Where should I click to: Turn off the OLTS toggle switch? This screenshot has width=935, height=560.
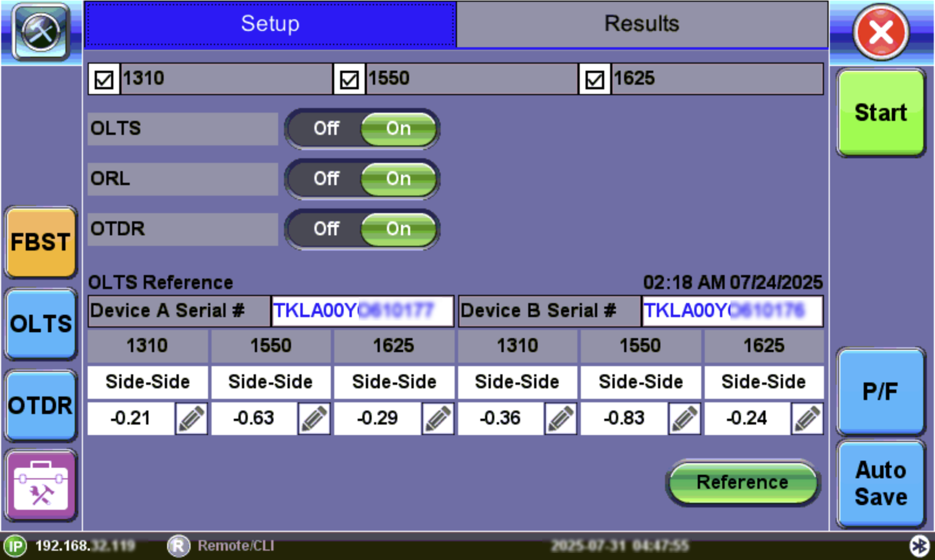pyautogui.click(x=325, y=128)
